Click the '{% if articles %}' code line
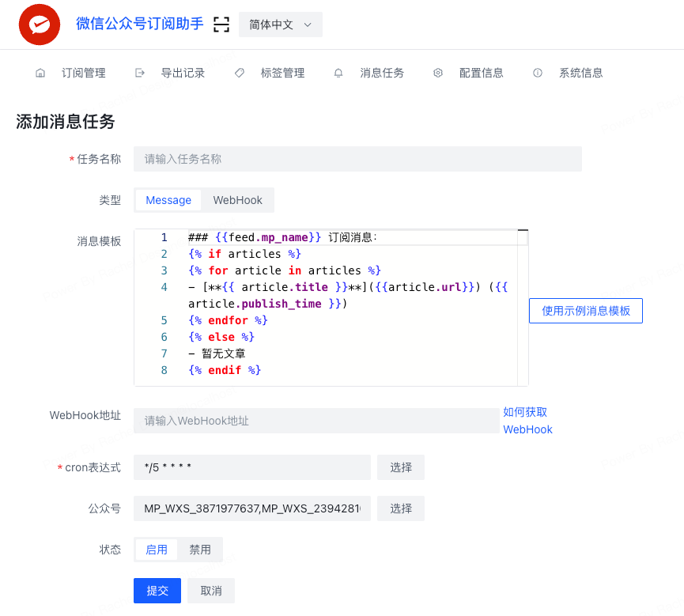 pyautogui.click(x=244, y=254)
